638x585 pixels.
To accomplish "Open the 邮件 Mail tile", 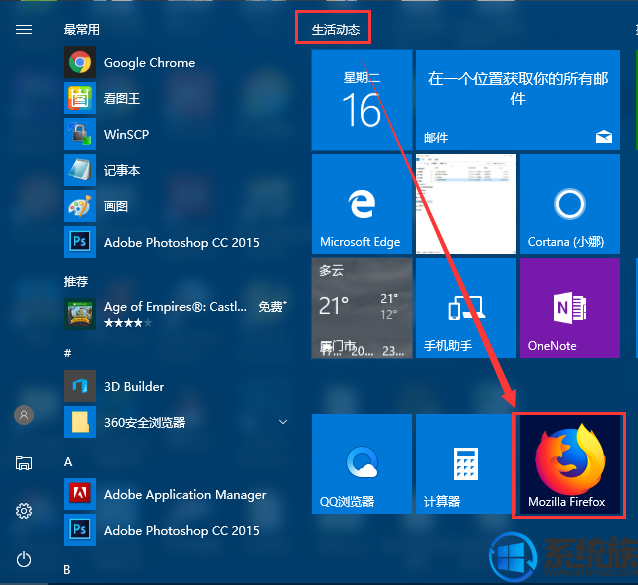I will point(518,100).
